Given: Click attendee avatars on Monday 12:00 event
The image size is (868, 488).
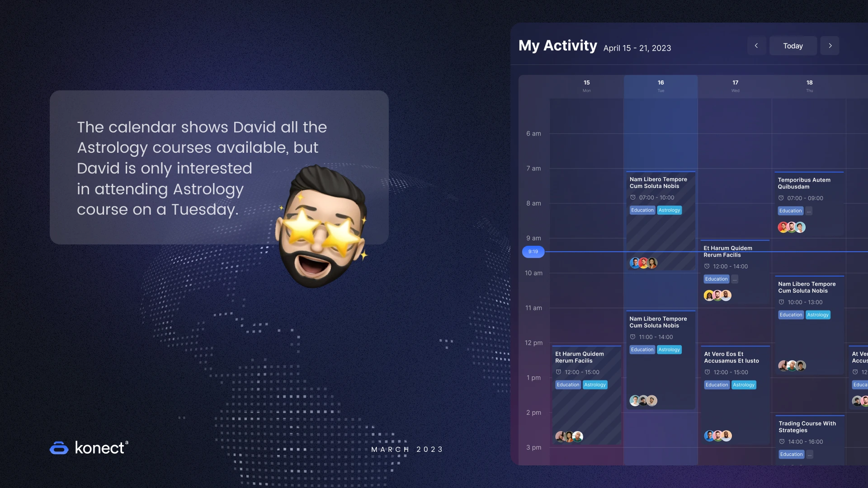Looking at the screenshot, I should pyautogui.click(x=569, y=436).
